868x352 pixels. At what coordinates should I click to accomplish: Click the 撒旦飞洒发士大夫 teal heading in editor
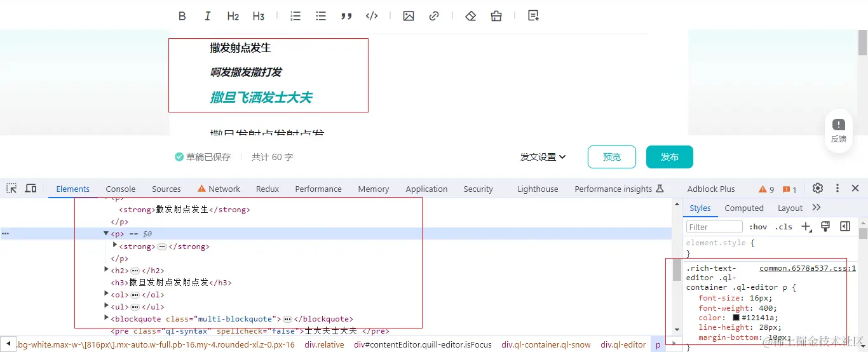261,97
